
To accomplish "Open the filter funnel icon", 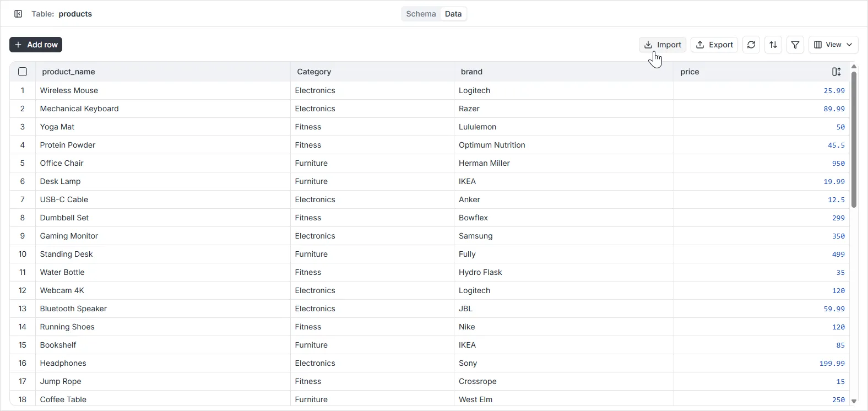I will pyautogui.click(x=795, y=45).
